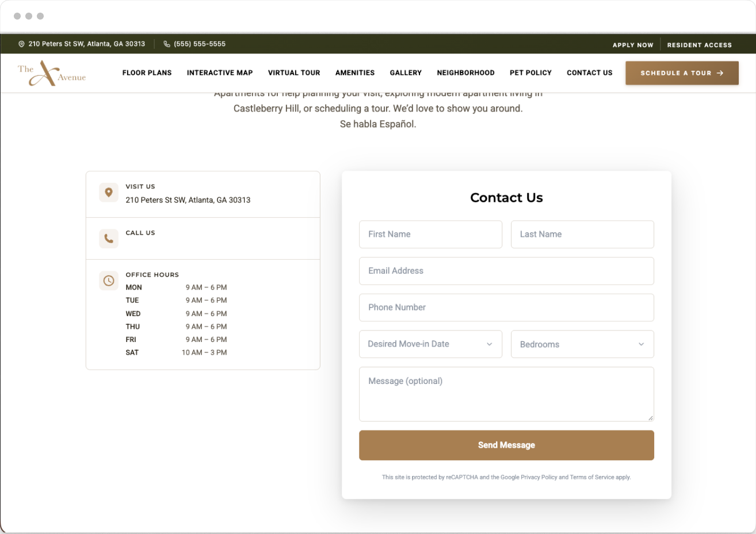Click the Office Hours clock icon
The image size is (756, 534).
[x=109, y=281]
